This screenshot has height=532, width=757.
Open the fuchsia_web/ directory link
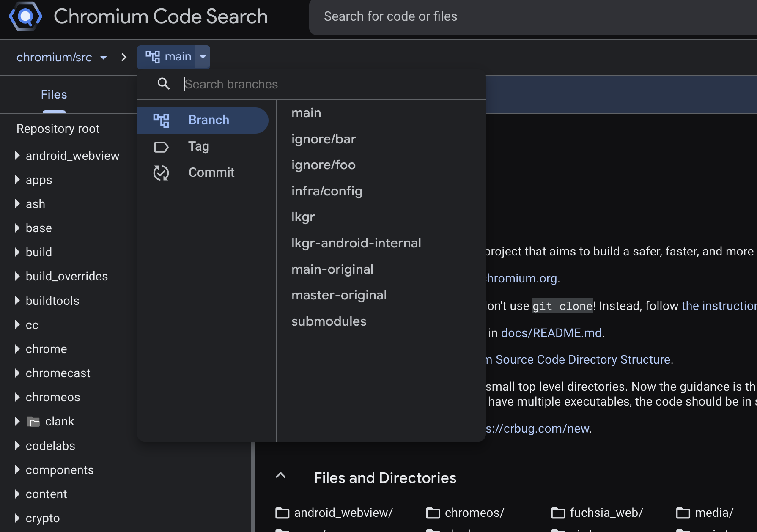[606, 513]
